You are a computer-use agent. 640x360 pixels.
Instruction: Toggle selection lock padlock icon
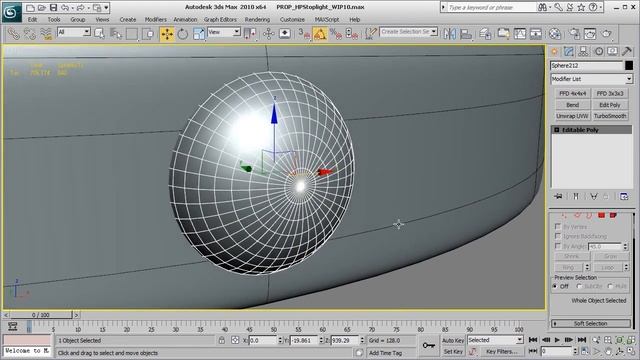pyautogui.click(x=222, y=340)
